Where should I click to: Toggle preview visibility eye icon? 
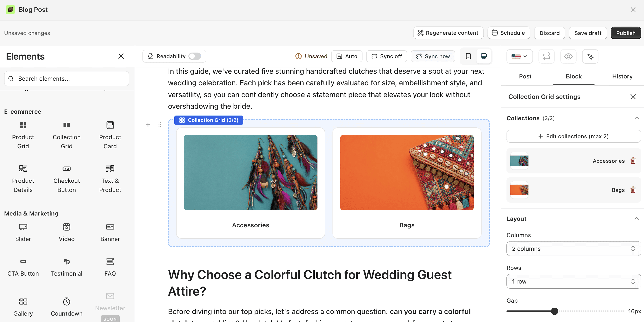(568, 56)
